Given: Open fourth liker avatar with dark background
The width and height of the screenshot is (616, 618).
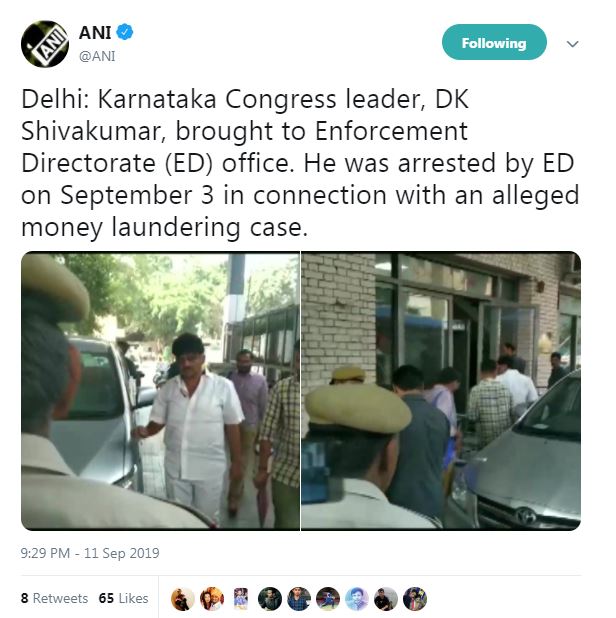Looking at the screenshot, I should (270, 599).
